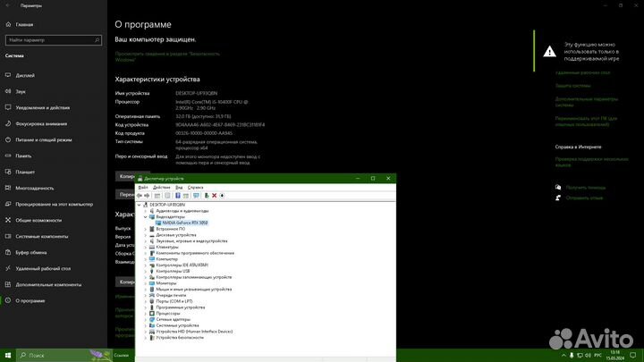Select Контроллеры IDE ATA/ATAPI row
The image size is (644, 362).
182,265
